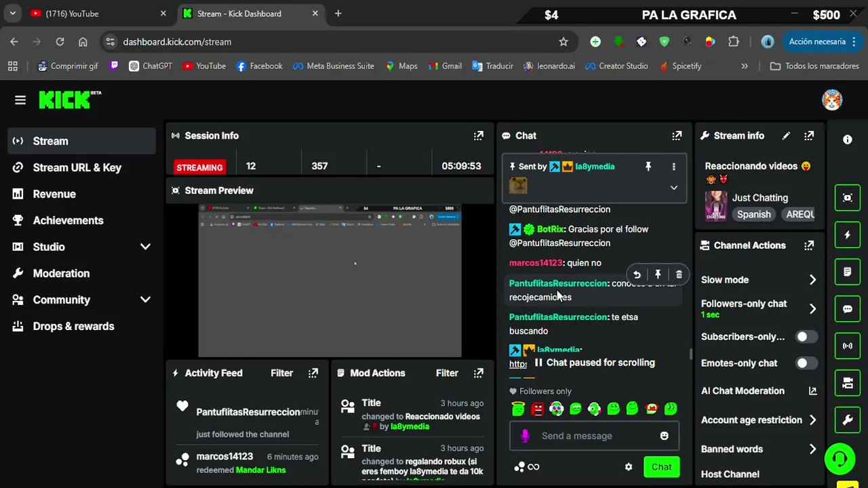Click the lightning bolt sidebar icon
The width and height of the screenshot is (868, 488).
(848, 235)
